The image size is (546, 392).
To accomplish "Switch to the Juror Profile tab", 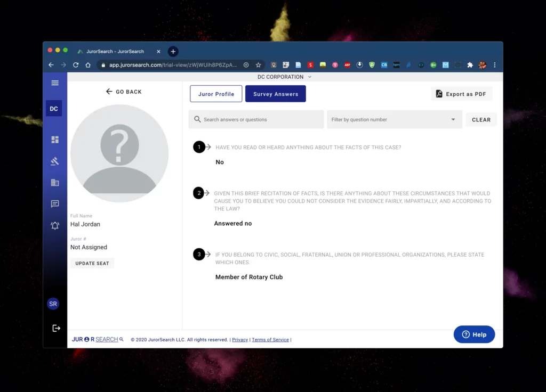I will click(216, 94).
